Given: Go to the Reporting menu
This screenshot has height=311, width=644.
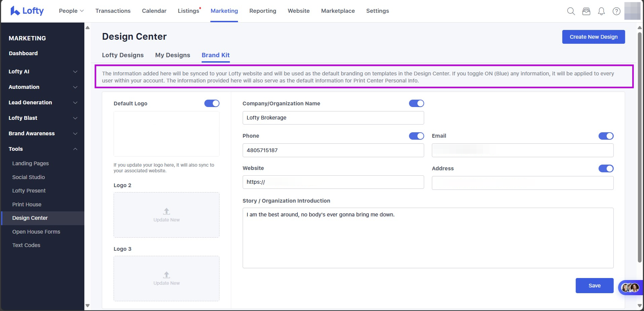Looking at the screenshot, I should [263, 11].
